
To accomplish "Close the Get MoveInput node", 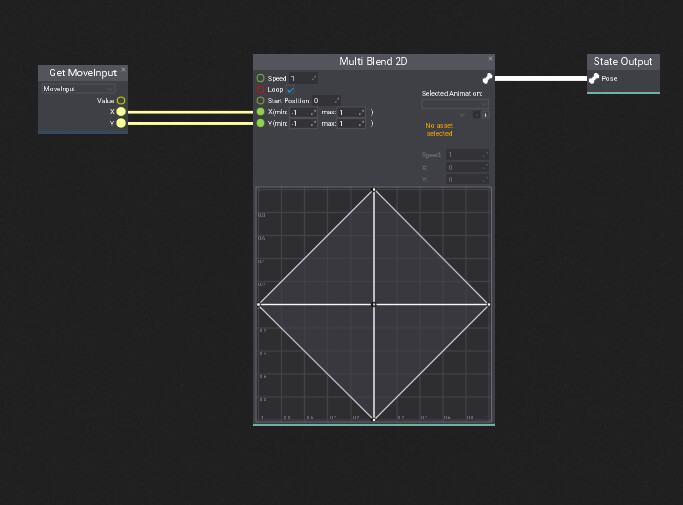I will (x=124, y=70).
